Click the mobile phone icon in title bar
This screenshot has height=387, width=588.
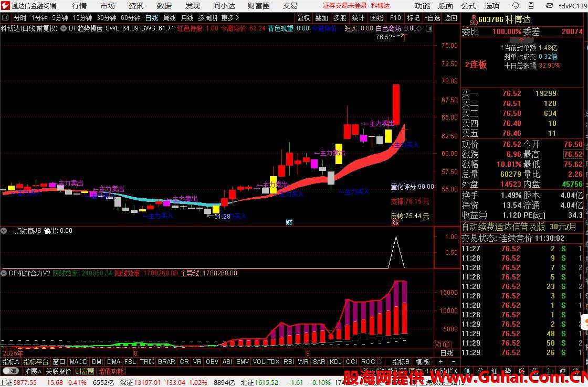coord(531,6)
